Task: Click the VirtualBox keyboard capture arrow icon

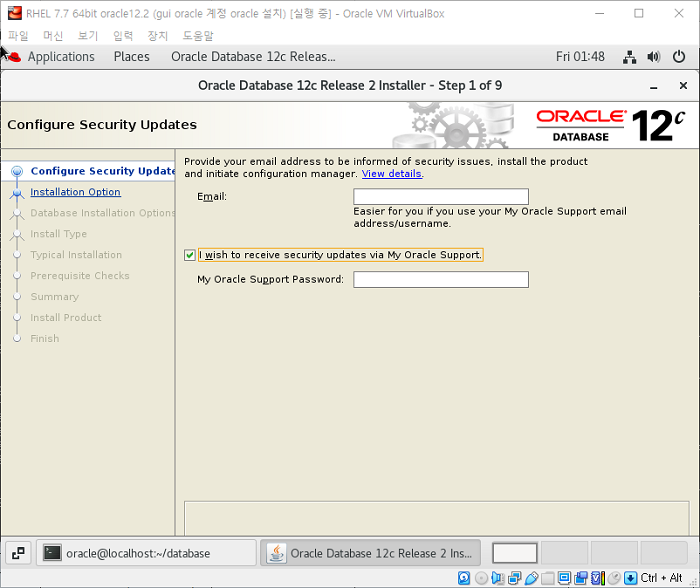Action: tap(631, 578)
